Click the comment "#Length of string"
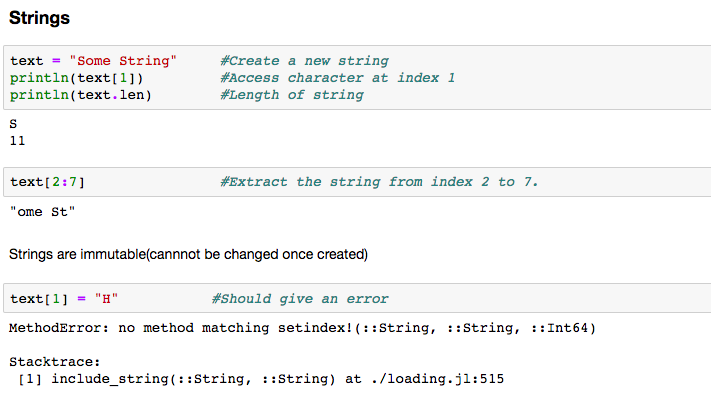 point(292,95)
